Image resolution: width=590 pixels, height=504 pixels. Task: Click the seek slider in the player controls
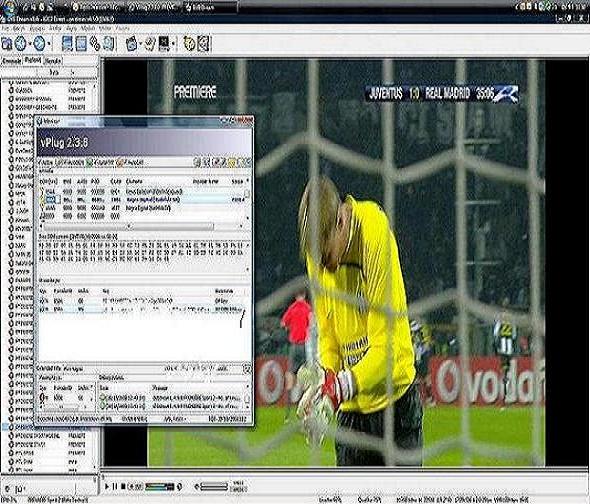point(214,487)
